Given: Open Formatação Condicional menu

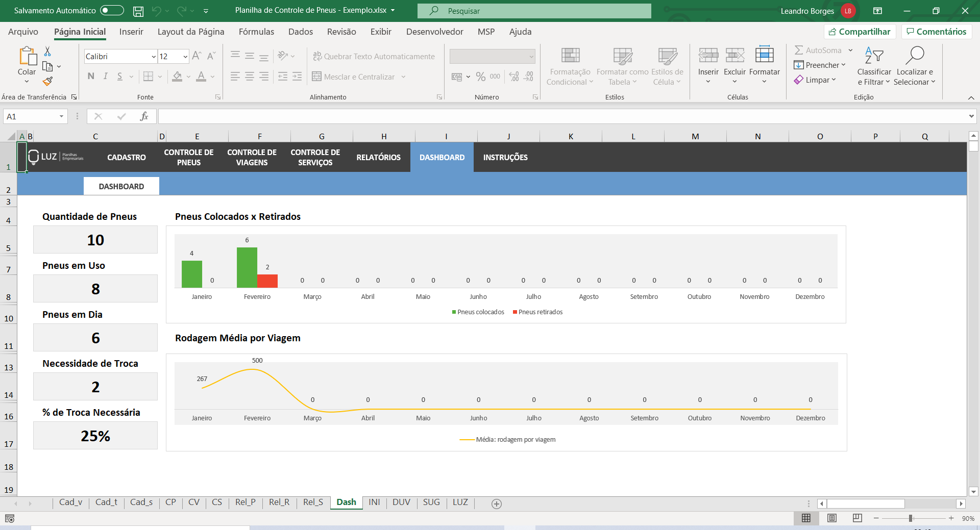Looking at the screenshot, I should point(570,66).
